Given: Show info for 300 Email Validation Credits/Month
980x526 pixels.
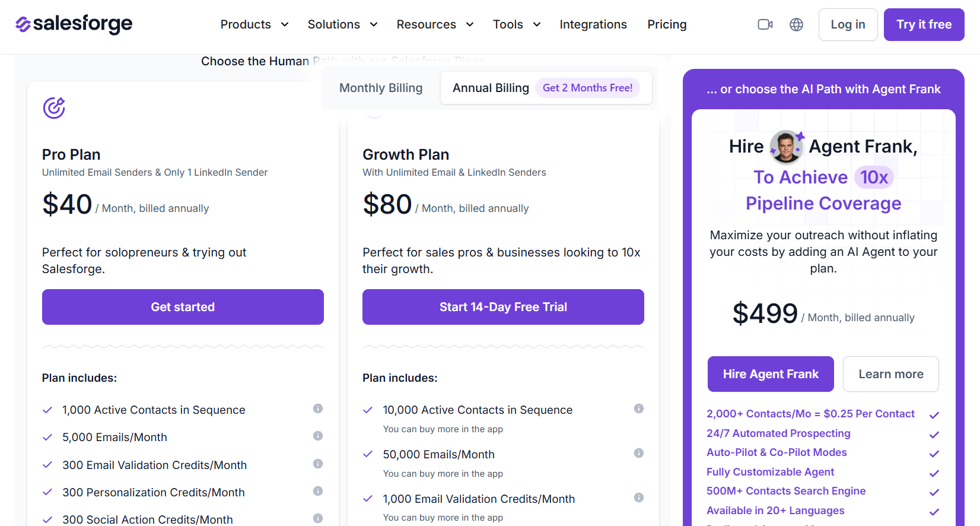Looking at the screenshot, I should tap(318, 464).
